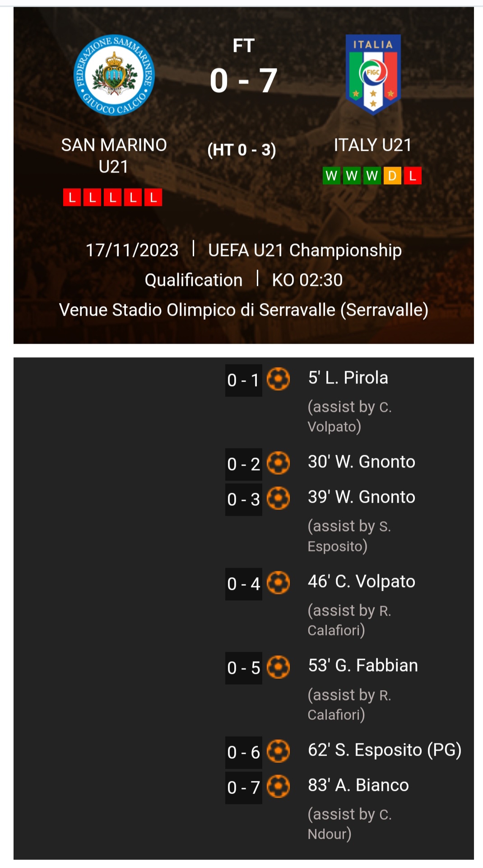Select San Marino's first red L form badge
483x868 pixels.
click(x=72, y=197)
